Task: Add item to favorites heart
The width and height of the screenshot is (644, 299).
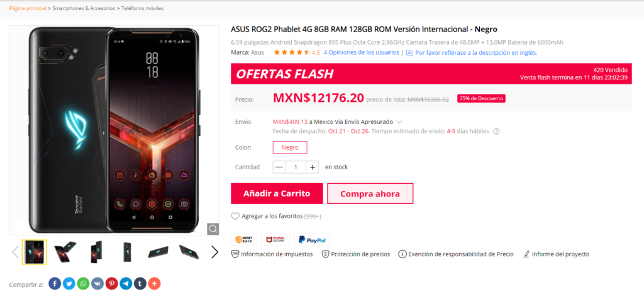Action: pyautogui.click(x=235, y=216)
